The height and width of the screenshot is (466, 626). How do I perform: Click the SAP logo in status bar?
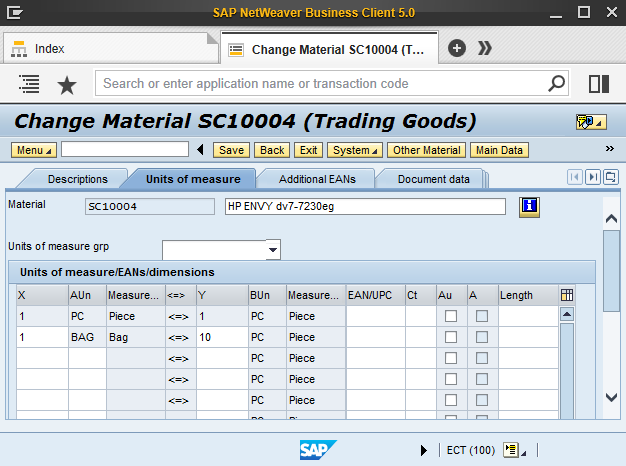(318, 450)
